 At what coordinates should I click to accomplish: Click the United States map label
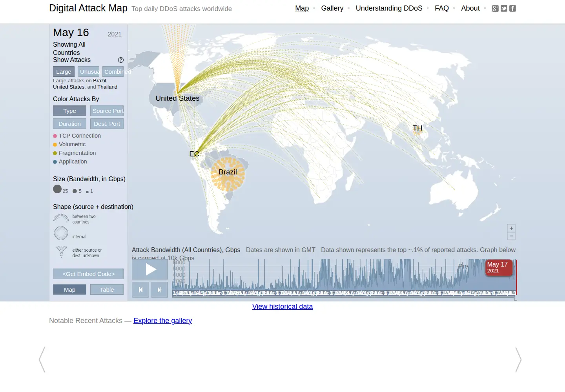tap(177, 98)
